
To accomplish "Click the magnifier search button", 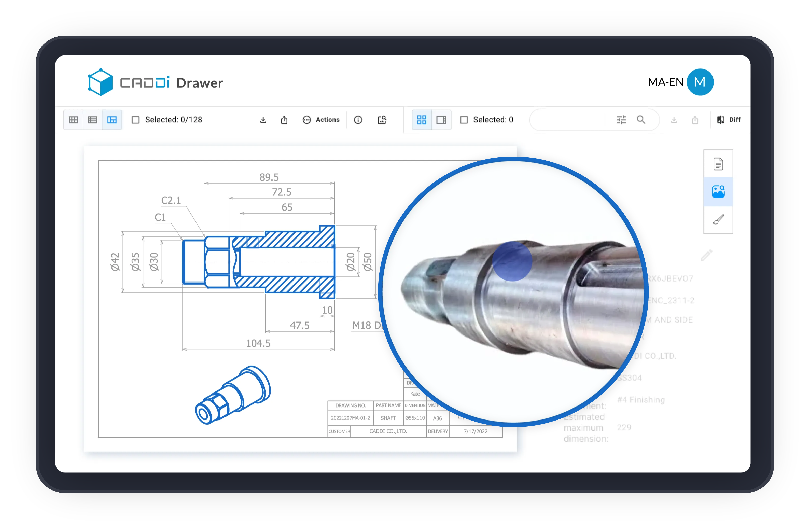I will (x=641, y=120).
